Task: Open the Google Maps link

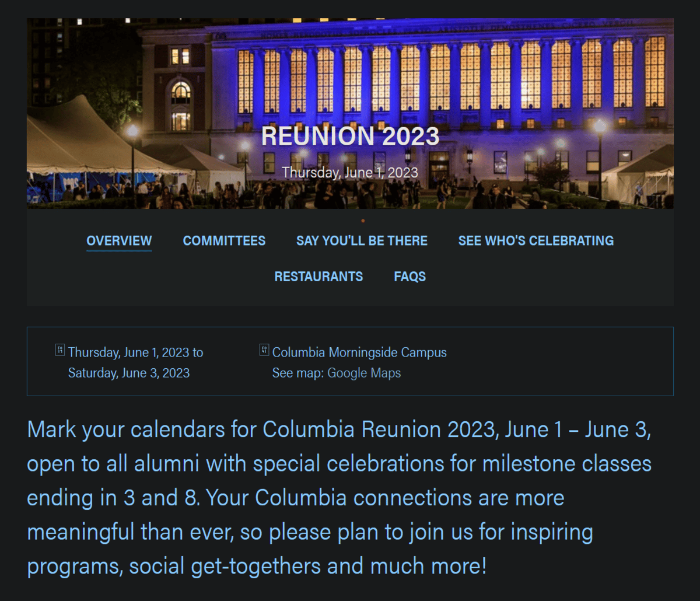Action: tap(364, 373)
